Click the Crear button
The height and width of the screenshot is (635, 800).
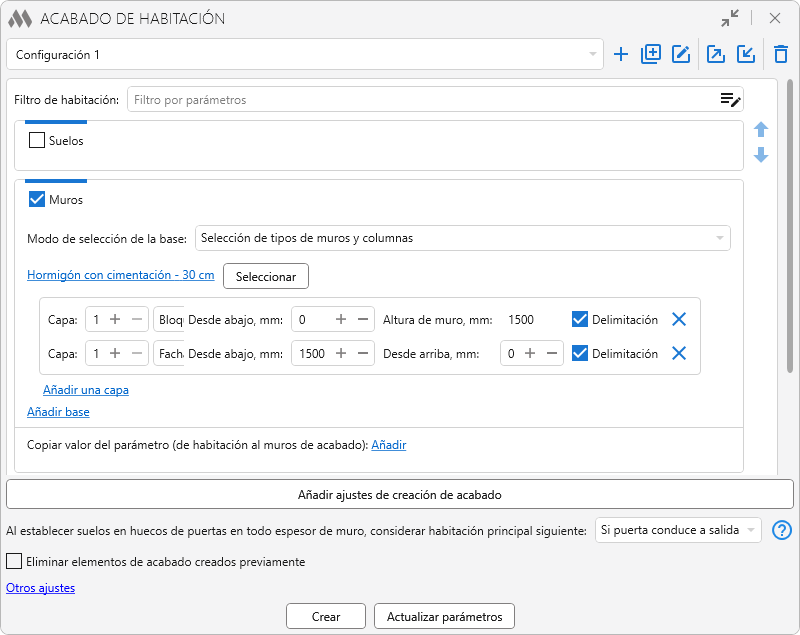(x=326, y=617)
